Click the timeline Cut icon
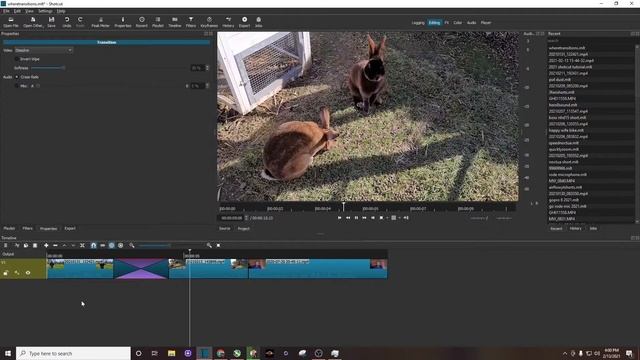Image resolution: width=640 pixels, height=360 pixels. (x=17, y=245)
